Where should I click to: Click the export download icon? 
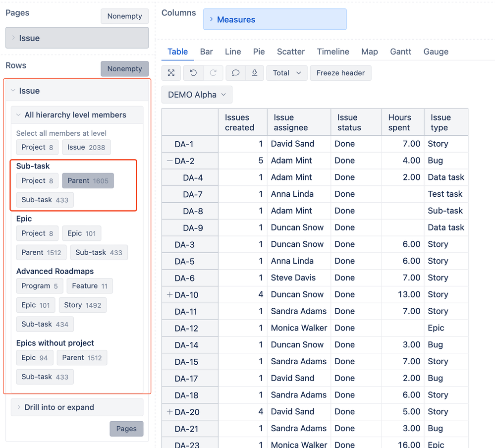point(255,73)
